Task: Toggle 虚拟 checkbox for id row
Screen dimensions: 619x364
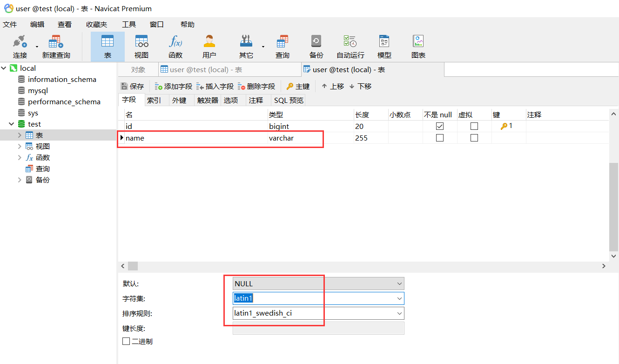Action: (x=474, y=126)
